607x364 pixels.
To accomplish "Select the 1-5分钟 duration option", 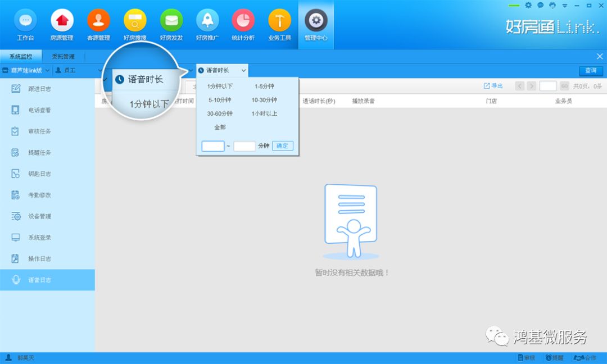I will 264,87.
